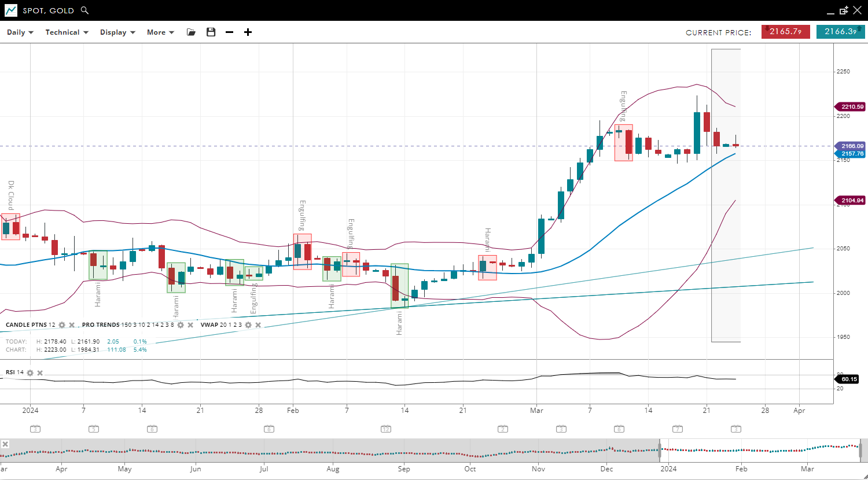This screenshot has width=868, height=480.
Task: Expand the Daily timeframe dropdown
Action: pyautogui.click(x=20, y=32)
